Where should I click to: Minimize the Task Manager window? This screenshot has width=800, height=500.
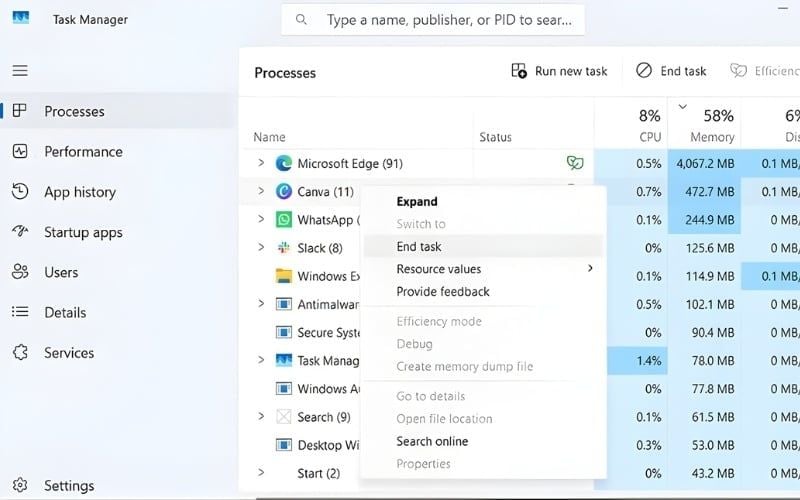coord(783,8)
